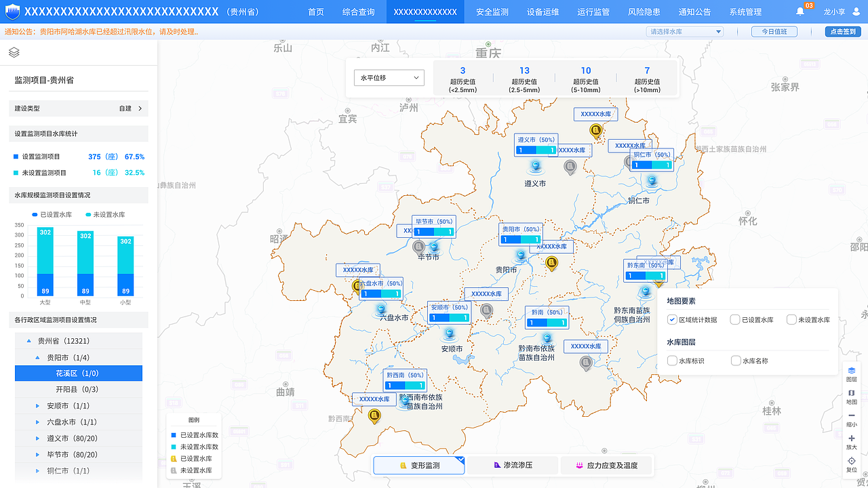Open the 综合查询 menu
Image resolution: width=868 pixels, height=488 pixels.
click(x=359, y=12)
